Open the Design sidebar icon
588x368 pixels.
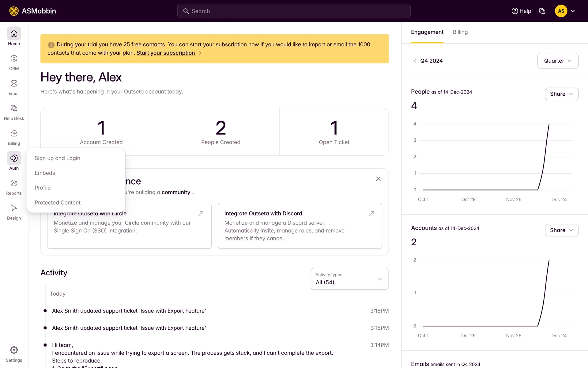(x=14, y=208)
